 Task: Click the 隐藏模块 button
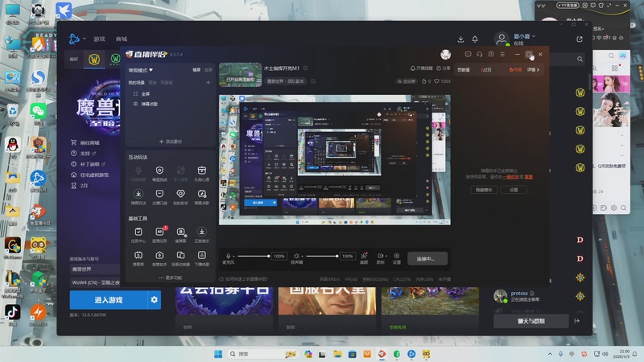484,190
